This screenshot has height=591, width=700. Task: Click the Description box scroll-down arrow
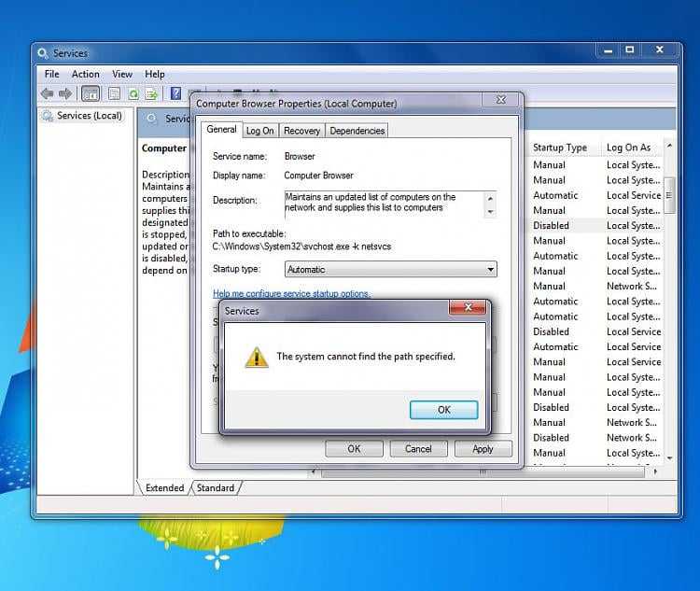(490, 212)
